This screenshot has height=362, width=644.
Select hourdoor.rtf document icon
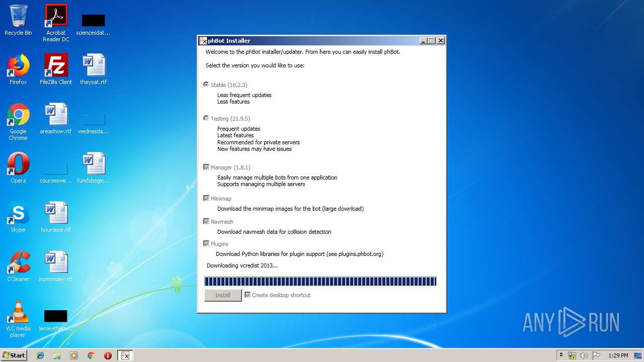click(56, 217)
